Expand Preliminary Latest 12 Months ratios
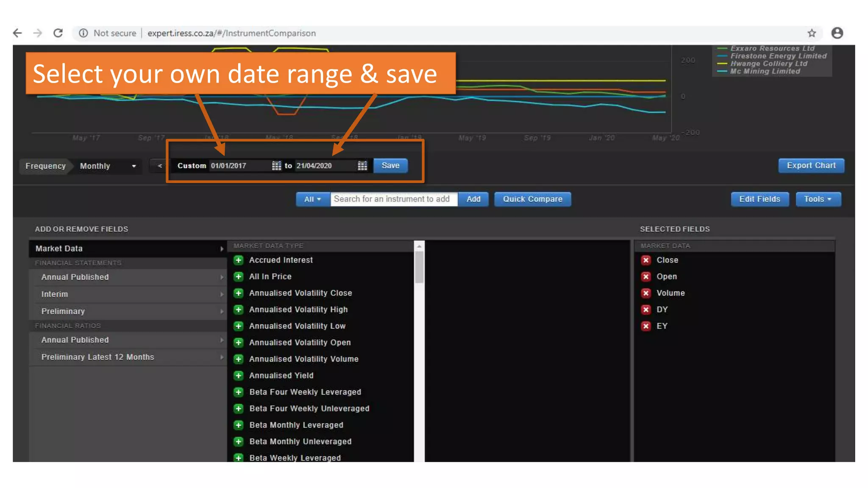868x488 pixels. [127, 357]
